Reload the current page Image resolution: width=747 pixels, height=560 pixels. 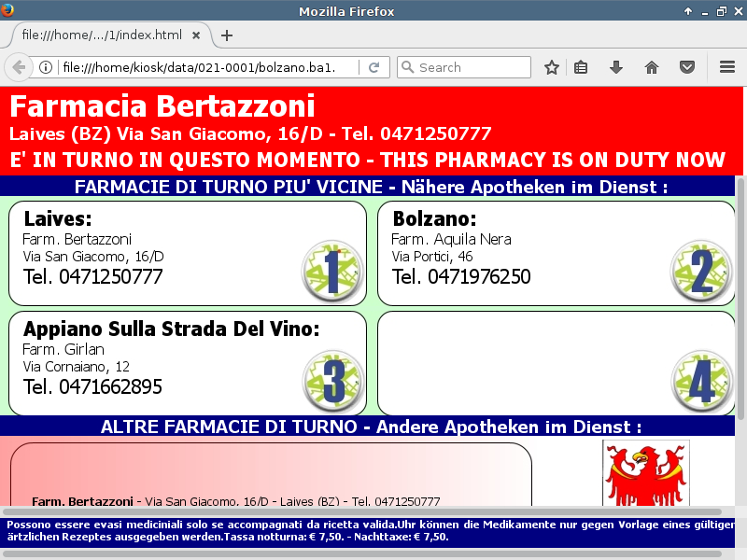point(373,67)
